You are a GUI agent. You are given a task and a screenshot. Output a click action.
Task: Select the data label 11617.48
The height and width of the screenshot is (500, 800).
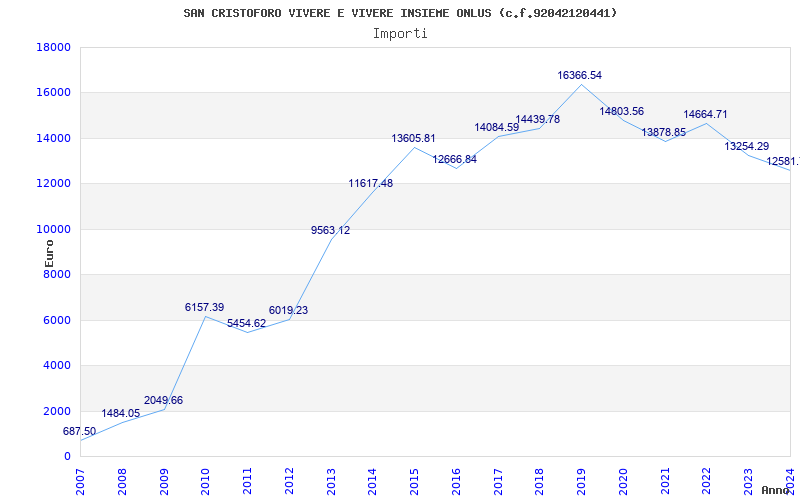click(371, 184)
